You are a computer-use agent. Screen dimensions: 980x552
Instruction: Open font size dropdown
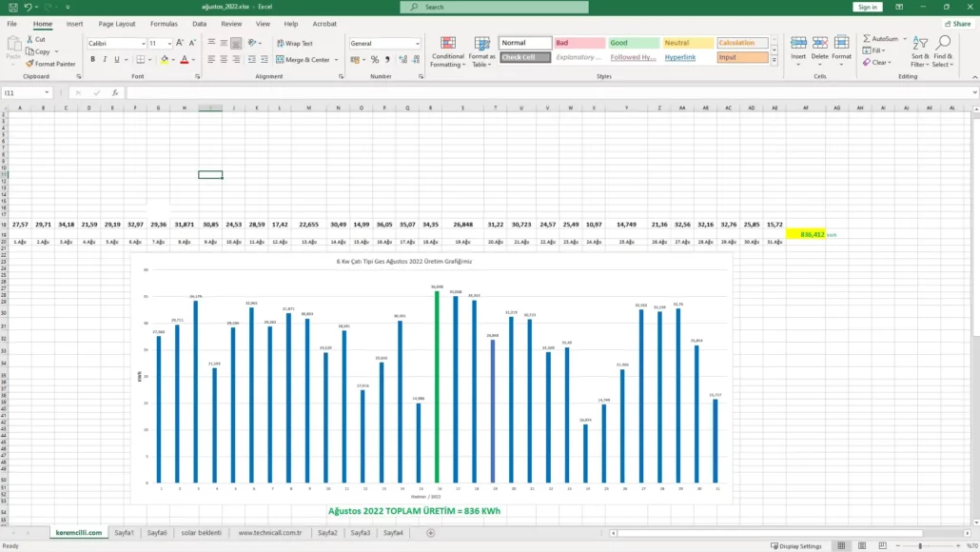tap(168, 44)
